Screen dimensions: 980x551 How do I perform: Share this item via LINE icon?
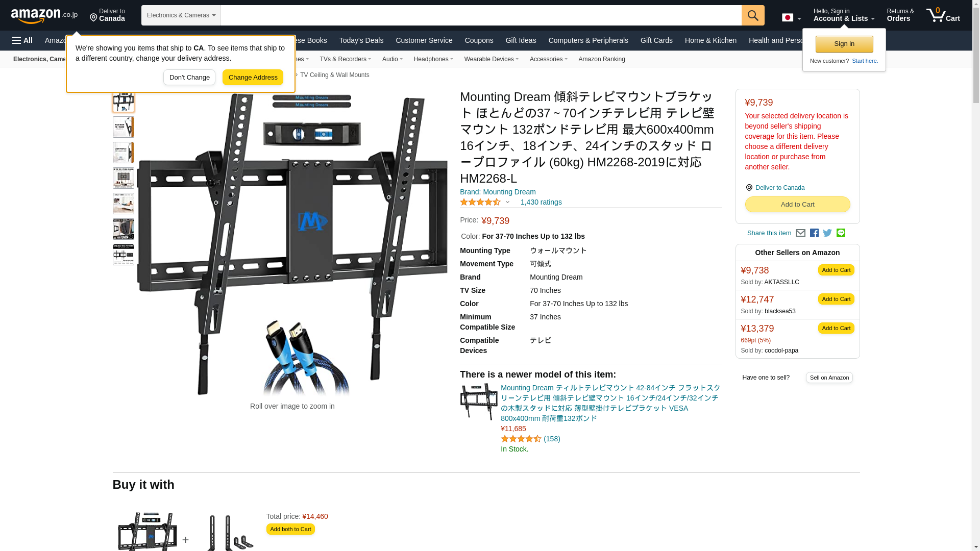coord(840,233)
